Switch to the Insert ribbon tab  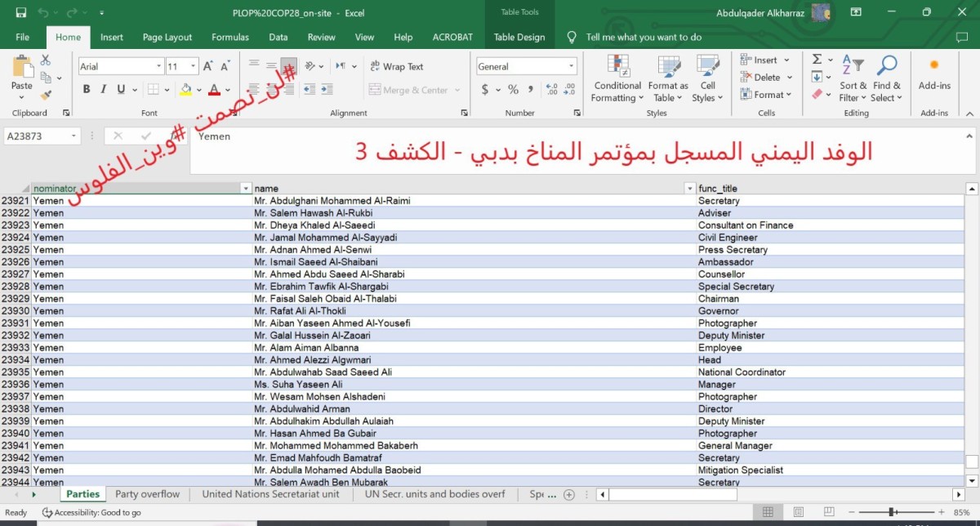click(x=112, y=37)
